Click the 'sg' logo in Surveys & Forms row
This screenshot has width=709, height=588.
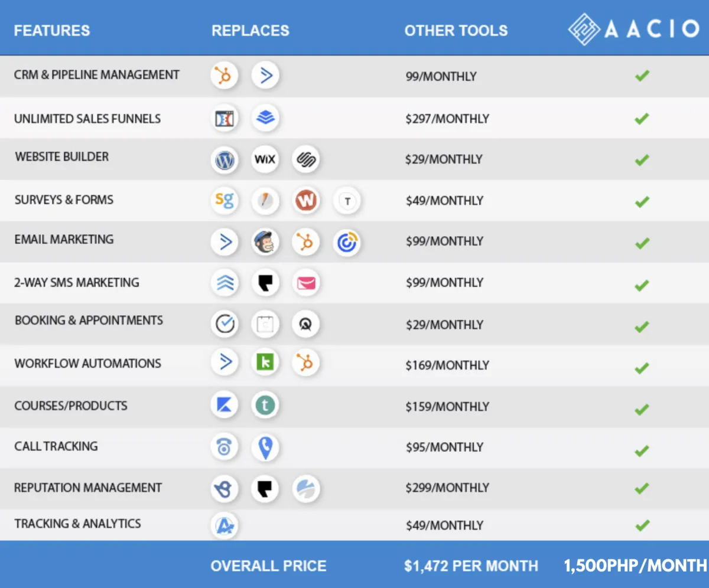225,201
